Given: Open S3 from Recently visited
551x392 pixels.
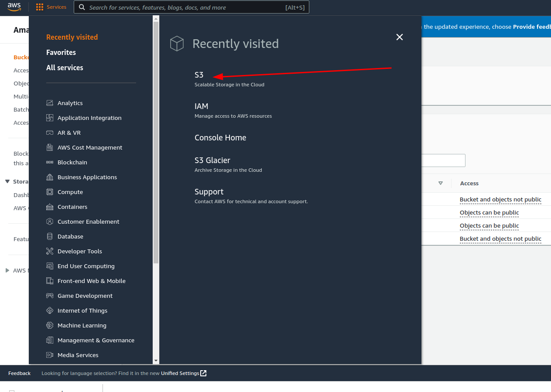Looking at the screenshot, I should (x=199, y=75).
